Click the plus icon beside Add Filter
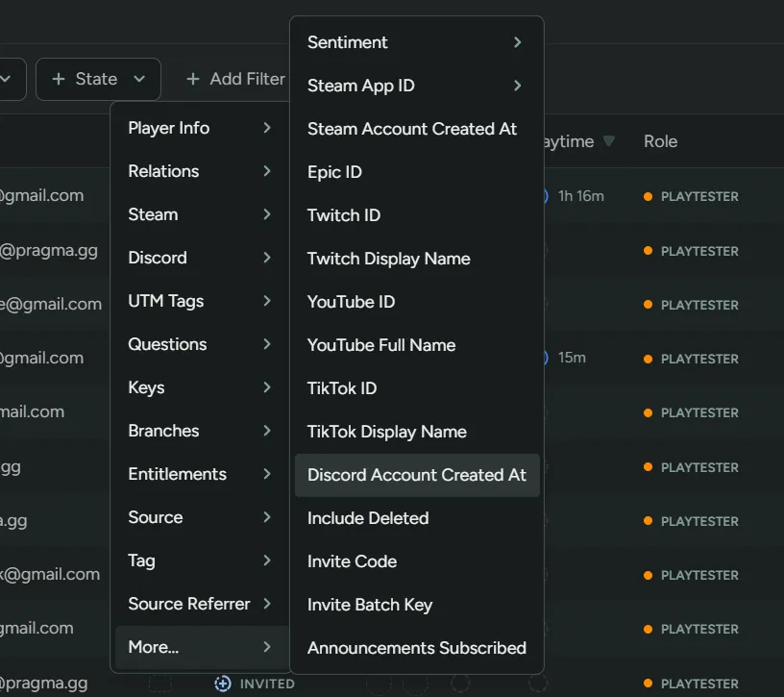 pyautogui.click(x=193, y=79)
